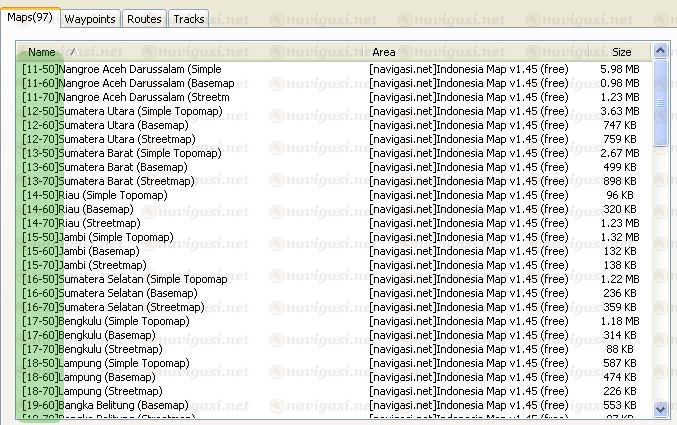The height and width of the screenshot is (425, 677).
Task: Sort maps by Area column header
Action: [x=383, y=52]
